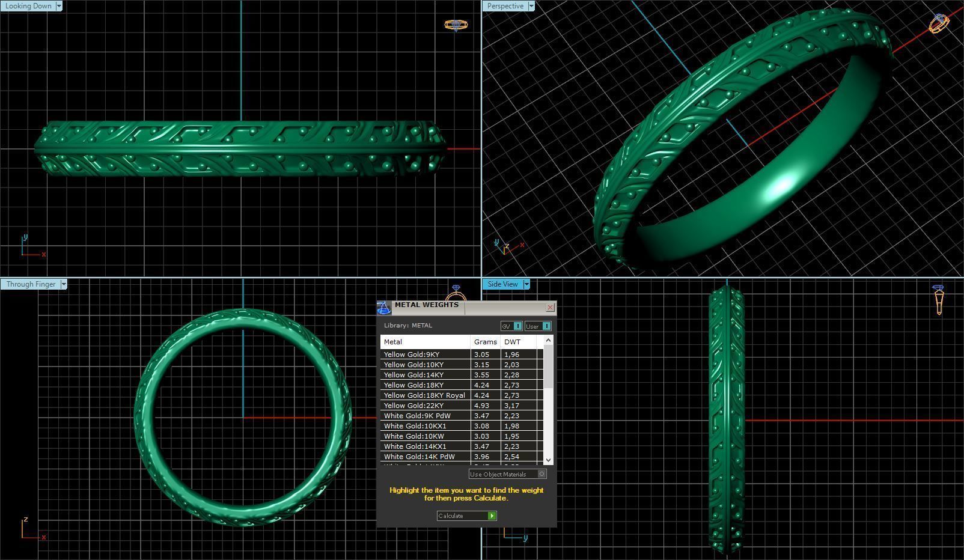964x560 pixels.
Task: Click the Library: METAL label
Action: coord(408,326)
